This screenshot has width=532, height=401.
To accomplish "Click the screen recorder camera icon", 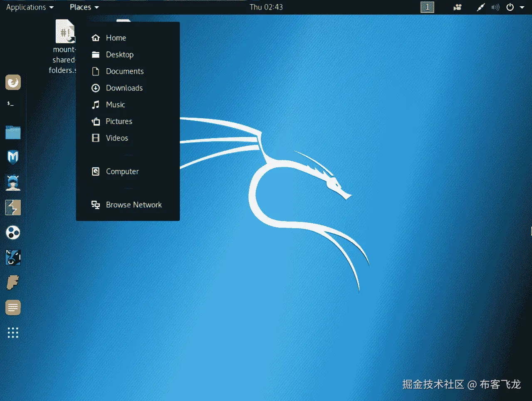I will [x=458, y=7].
